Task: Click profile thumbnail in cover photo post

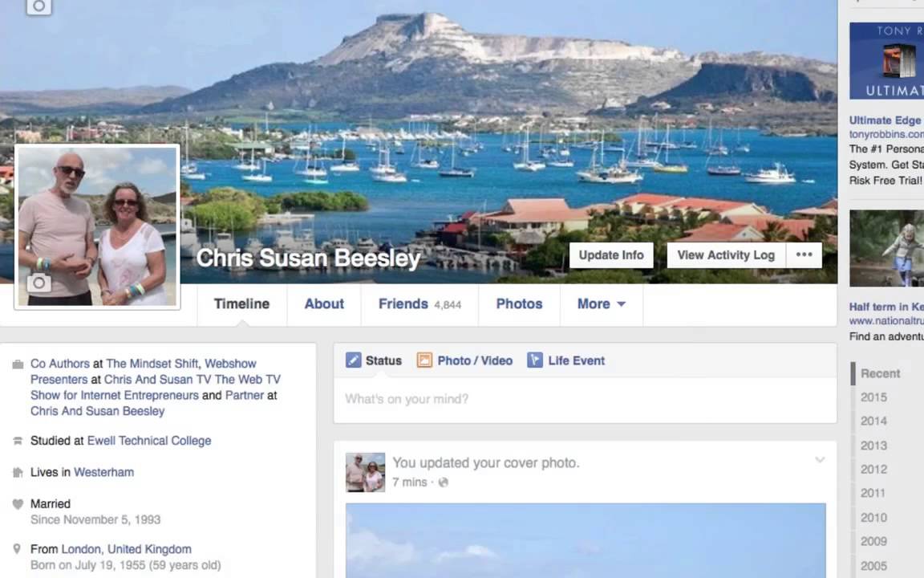Action: pos(366,472)
